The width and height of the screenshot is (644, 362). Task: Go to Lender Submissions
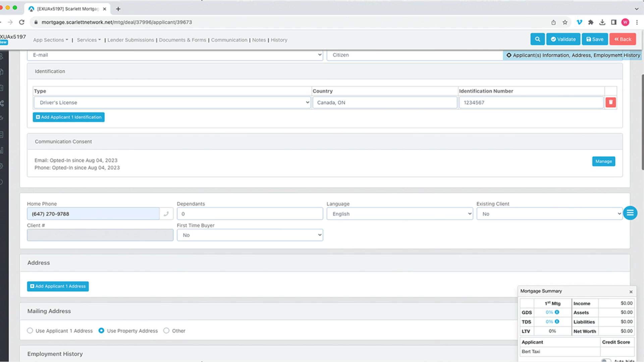coord(130,40)
